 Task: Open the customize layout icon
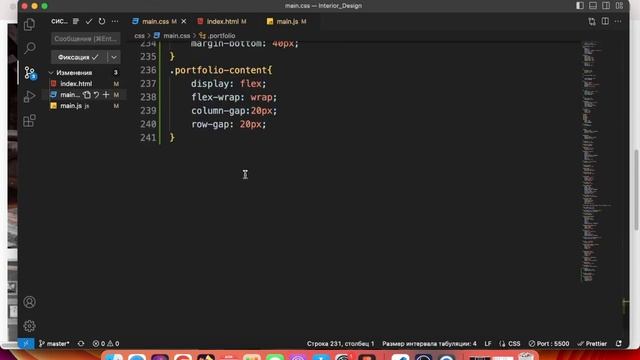pos(620,6)
